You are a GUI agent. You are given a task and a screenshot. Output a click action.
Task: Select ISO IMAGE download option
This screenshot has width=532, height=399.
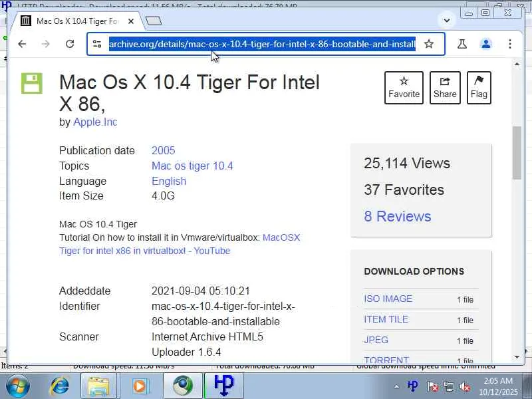pos(388,299)
